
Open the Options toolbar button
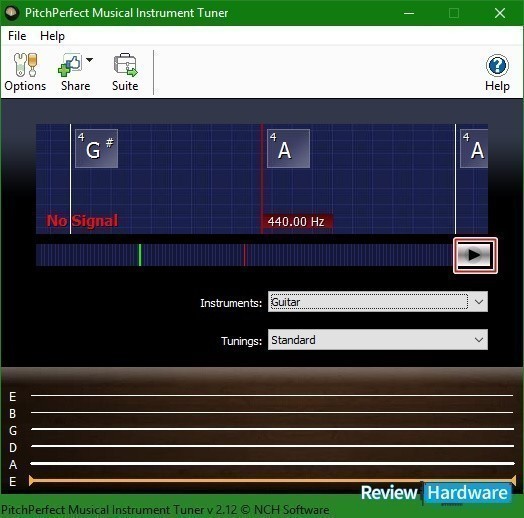25,72
